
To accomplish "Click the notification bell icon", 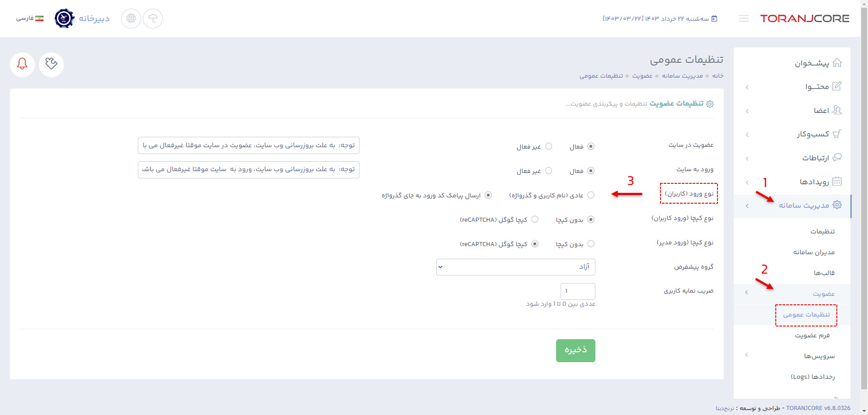I will click(22, 64).
